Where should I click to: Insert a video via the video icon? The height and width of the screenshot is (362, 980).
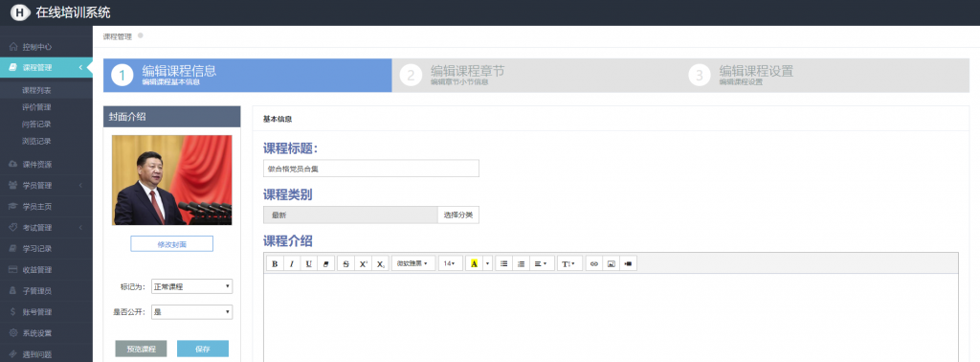click(628, 264)
